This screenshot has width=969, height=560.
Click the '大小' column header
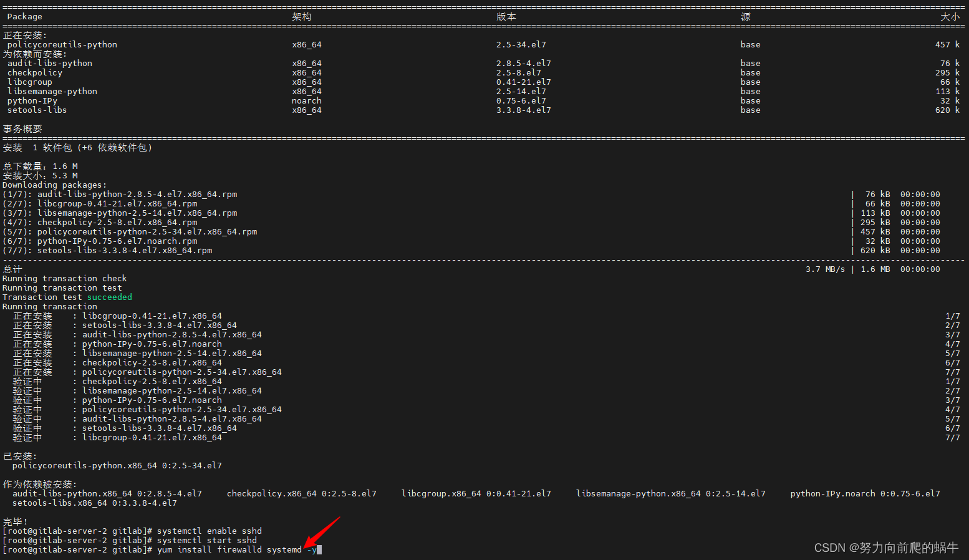pos(950,17)
